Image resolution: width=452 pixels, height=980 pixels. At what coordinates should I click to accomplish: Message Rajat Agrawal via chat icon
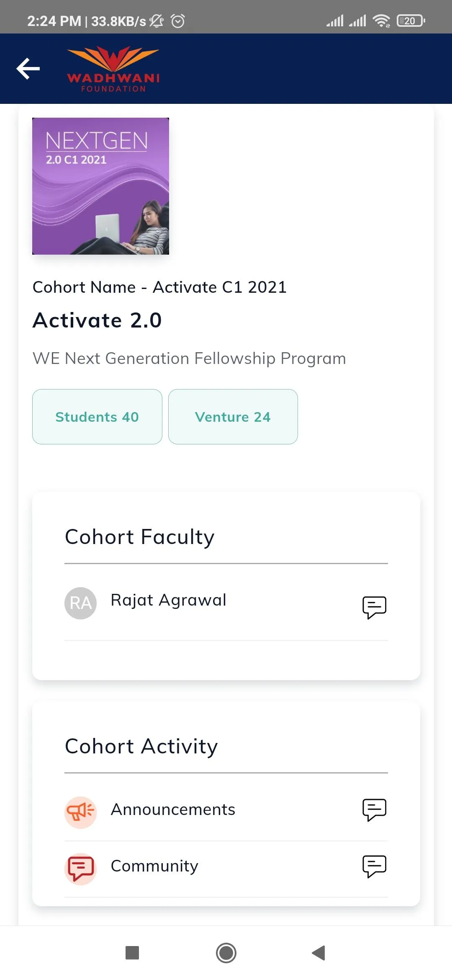point(374,607)
